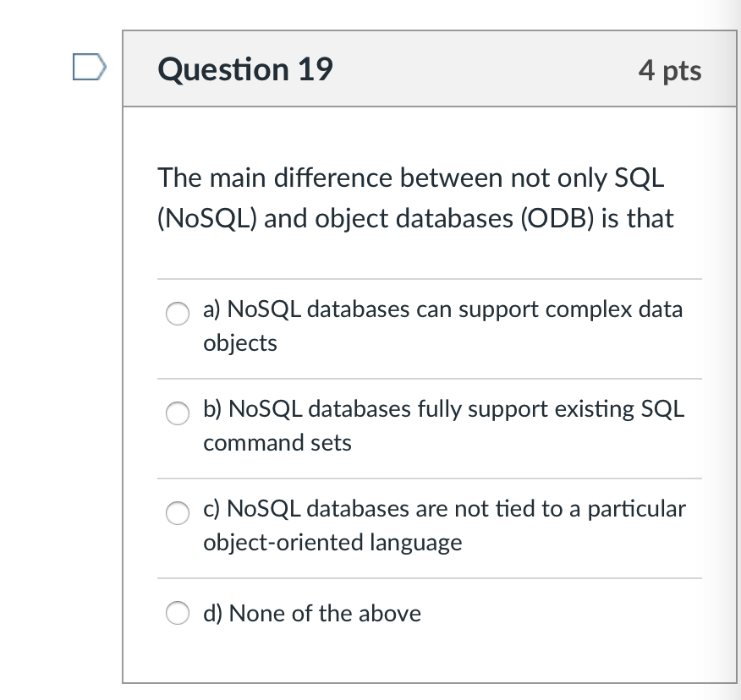The height and width of the screenshot is (700, 741).
Task: Click the 'c)' option letter prefix
Action: click(x=211, y=509)
